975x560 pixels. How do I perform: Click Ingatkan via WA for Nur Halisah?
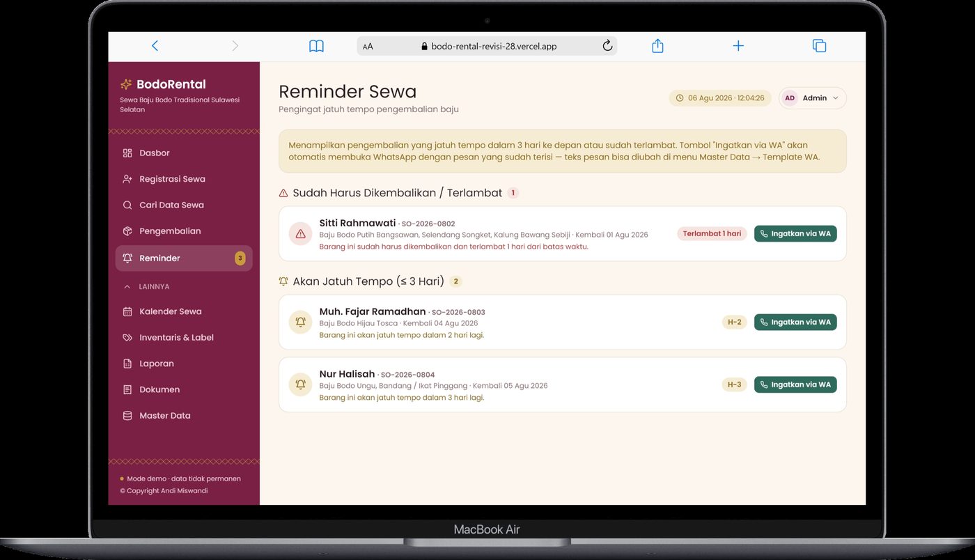[795, 384]
